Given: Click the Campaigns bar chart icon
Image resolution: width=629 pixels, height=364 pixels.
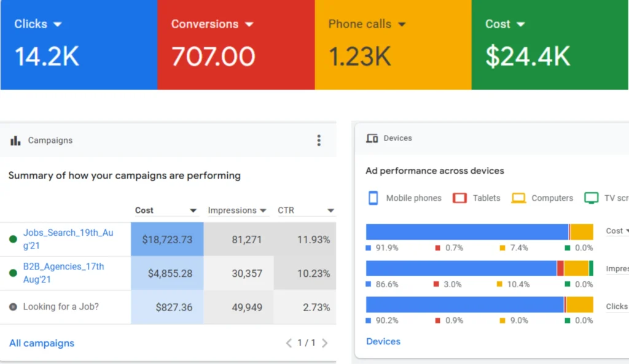Looking at the screenshot, I should click(15, 141).
